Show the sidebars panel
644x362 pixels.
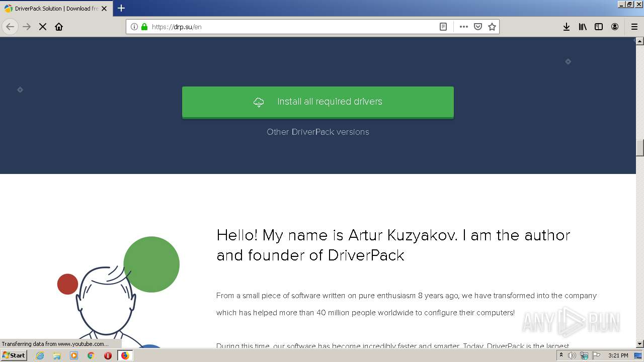point(599,27)
